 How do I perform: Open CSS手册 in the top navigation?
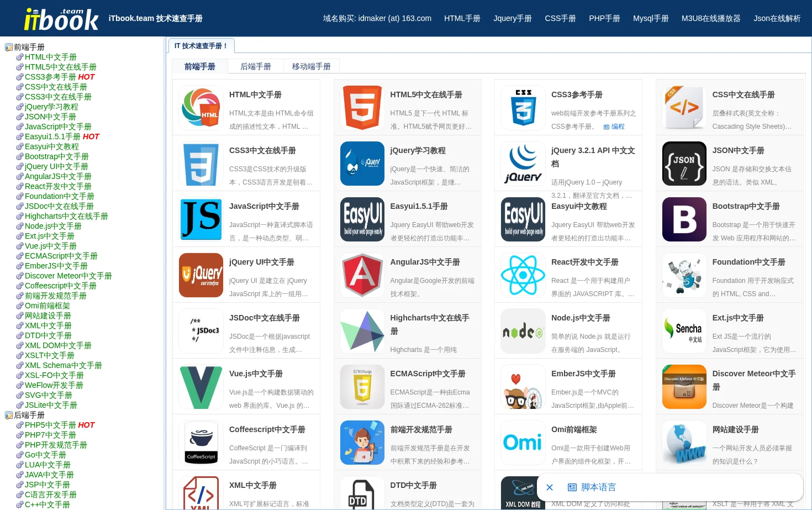coord(561,19)
